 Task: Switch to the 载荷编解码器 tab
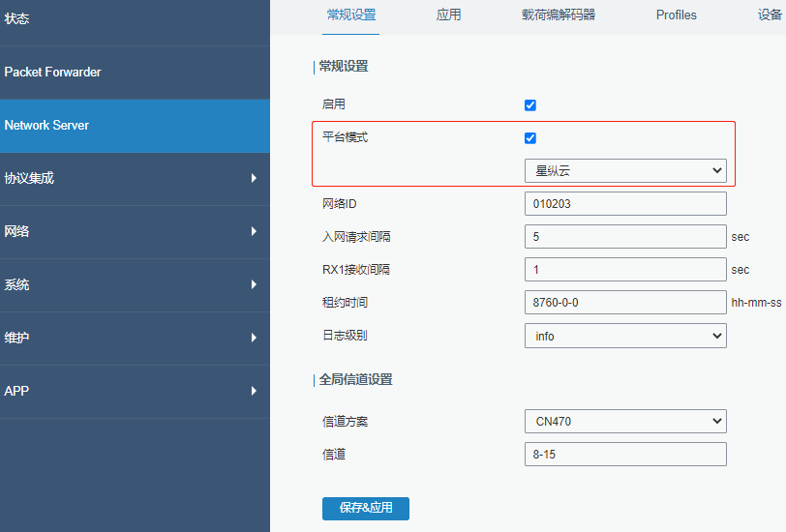click(559, 15)
